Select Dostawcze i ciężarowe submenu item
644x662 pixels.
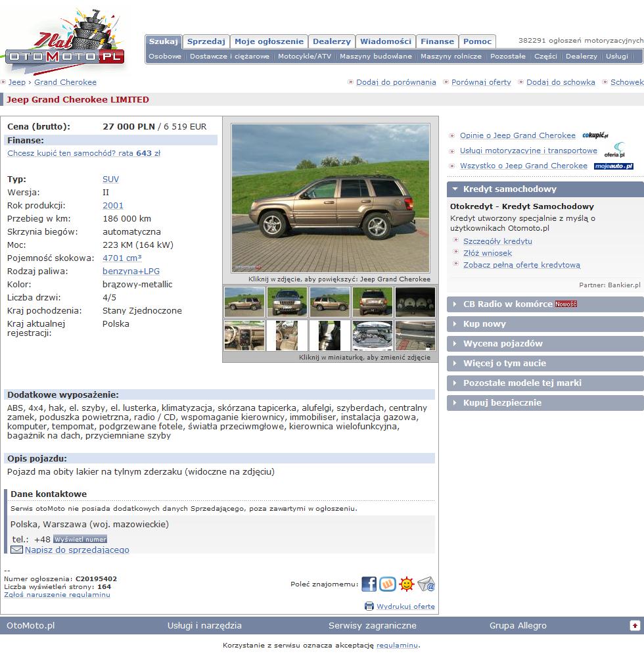(229, 56)
